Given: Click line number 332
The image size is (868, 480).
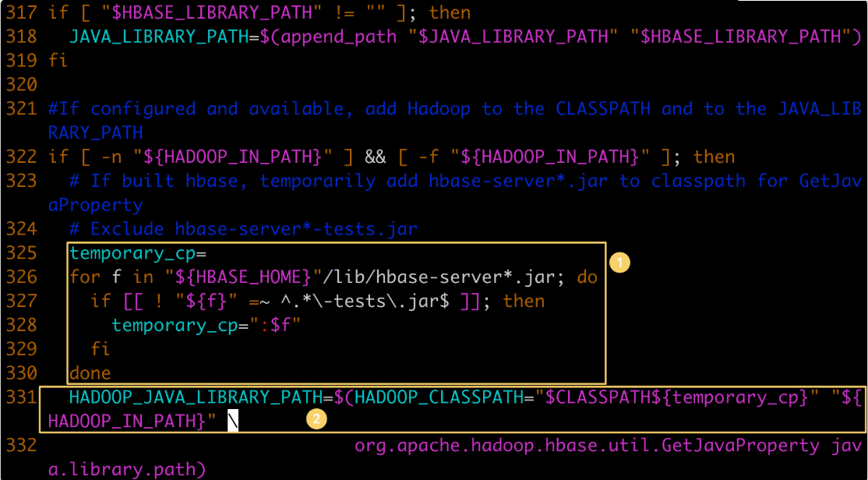Looking at the screenshot, I should [x=22, y=446].
